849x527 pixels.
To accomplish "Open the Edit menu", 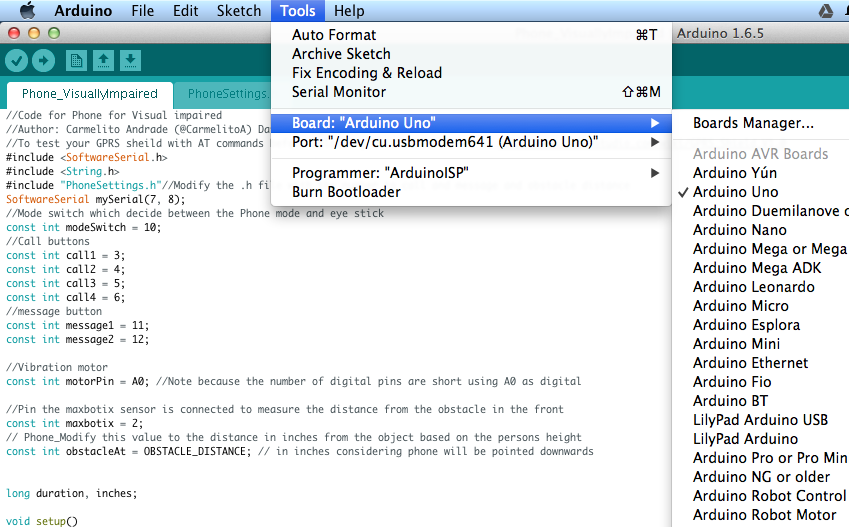I will click(x=185, y=11).
